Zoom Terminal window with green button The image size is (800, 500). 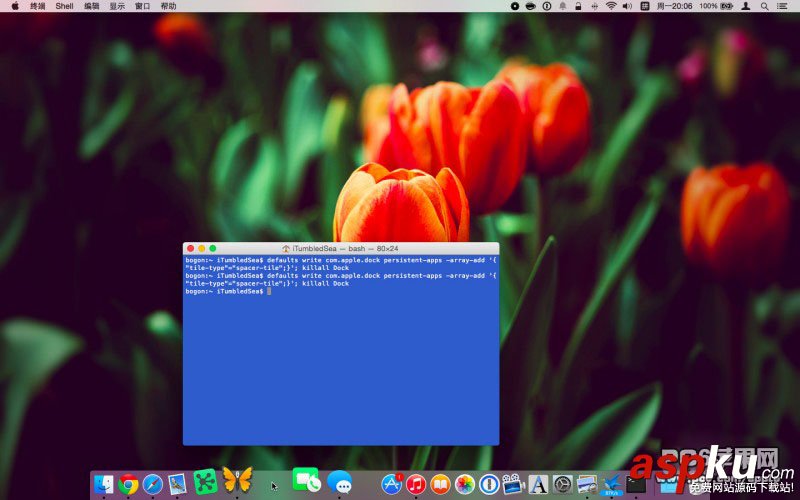pyautogui.click(x=213, y=248)
